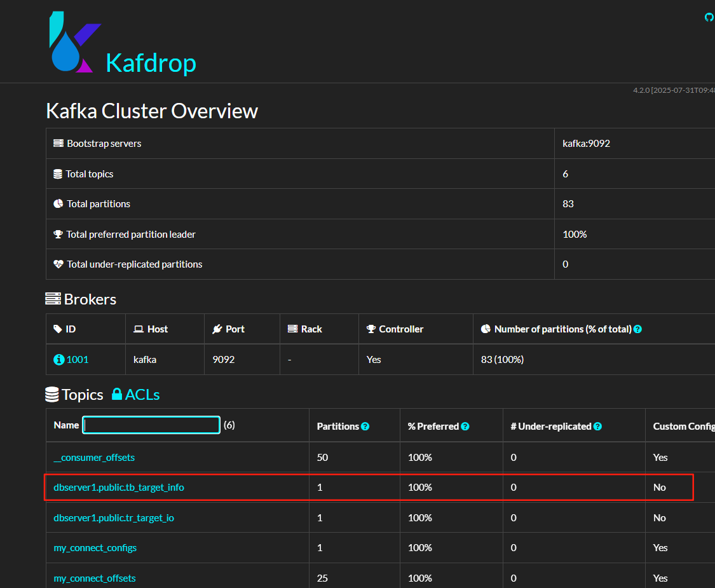The height and width of the screenshot is (588, 715).
Task: Click the Total topics value 6
Action: 566,174
